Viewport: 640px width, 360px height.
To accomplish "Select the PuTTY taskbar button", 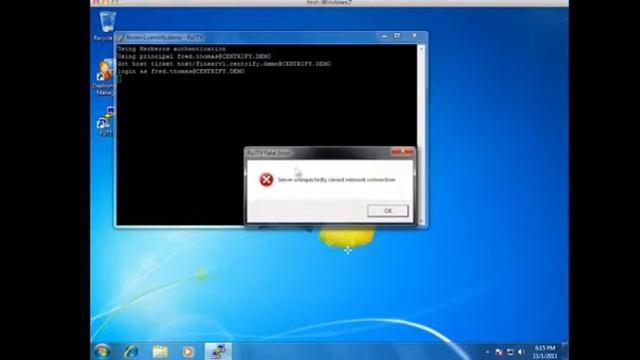I will pyautogui.click(x=218, y=351).
